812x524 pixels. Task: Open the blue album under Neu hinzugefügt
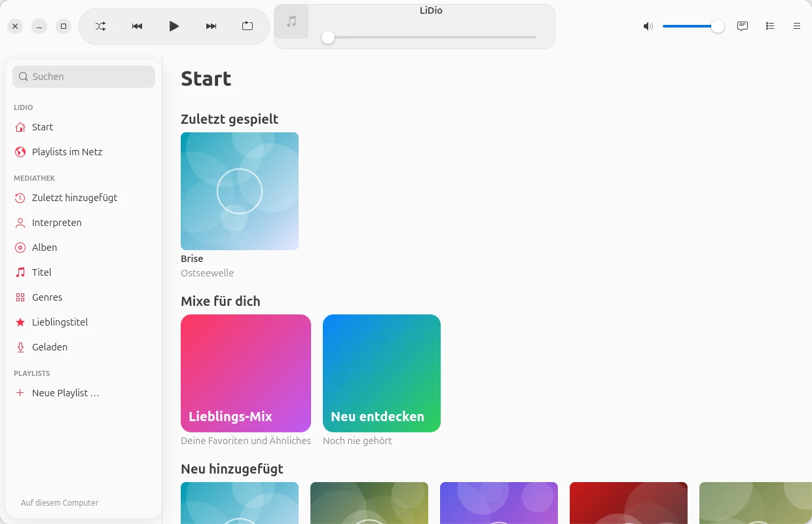click(x=240, y=503)
